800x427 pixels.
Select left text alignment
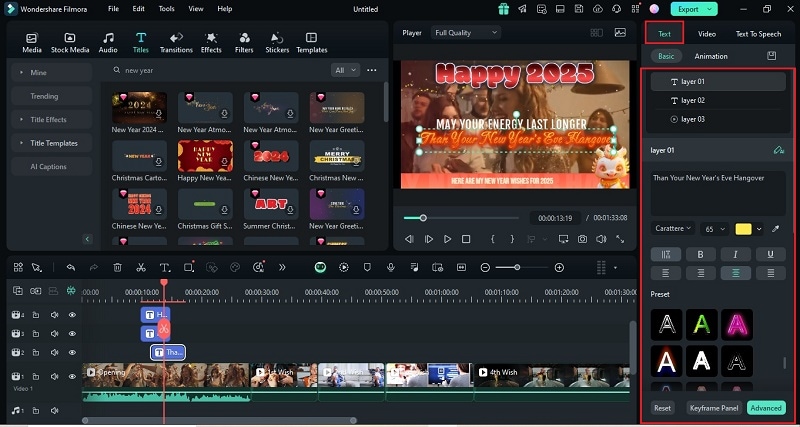tap(665, 273)
